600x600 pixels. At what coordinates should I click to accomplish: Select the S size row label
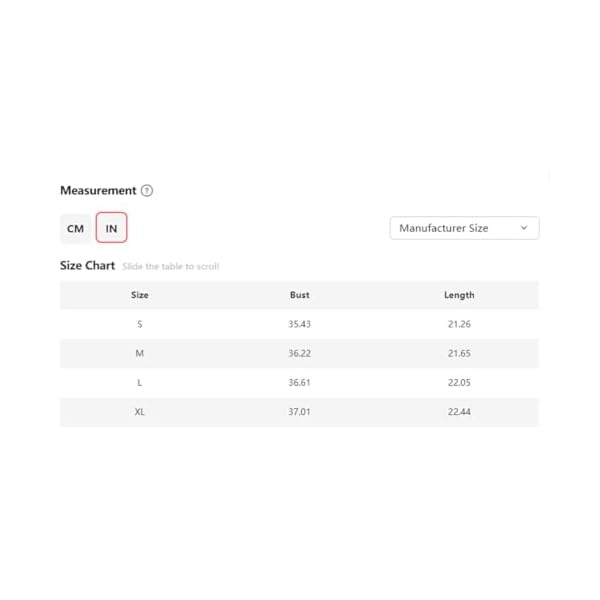click(x=140, y=324)
